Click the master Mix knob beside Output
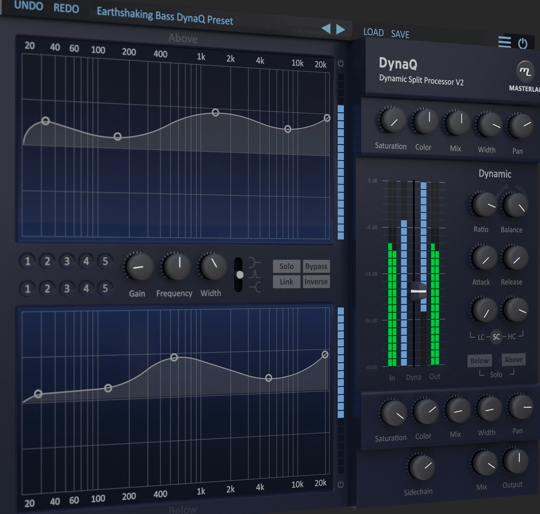This screenshot has width=540, height=514. (x=485, y=463)
